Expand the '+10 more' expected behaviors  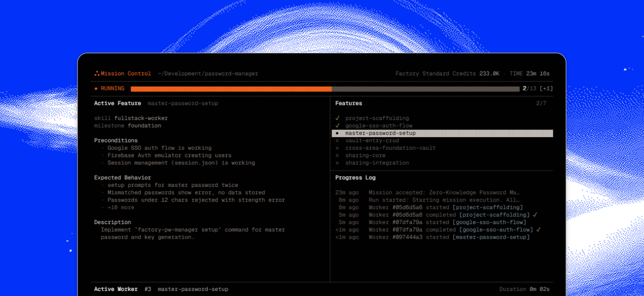click(121, 208)
